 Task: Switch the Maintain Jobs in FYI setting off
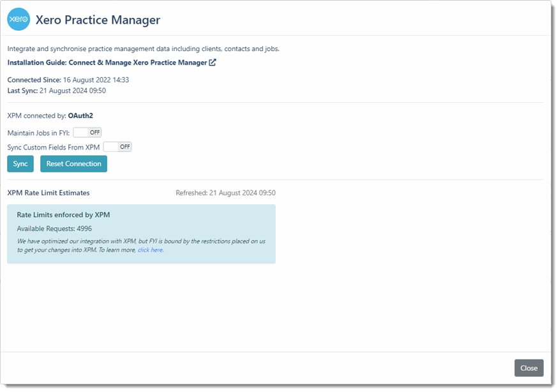click(x=87, y=132)
